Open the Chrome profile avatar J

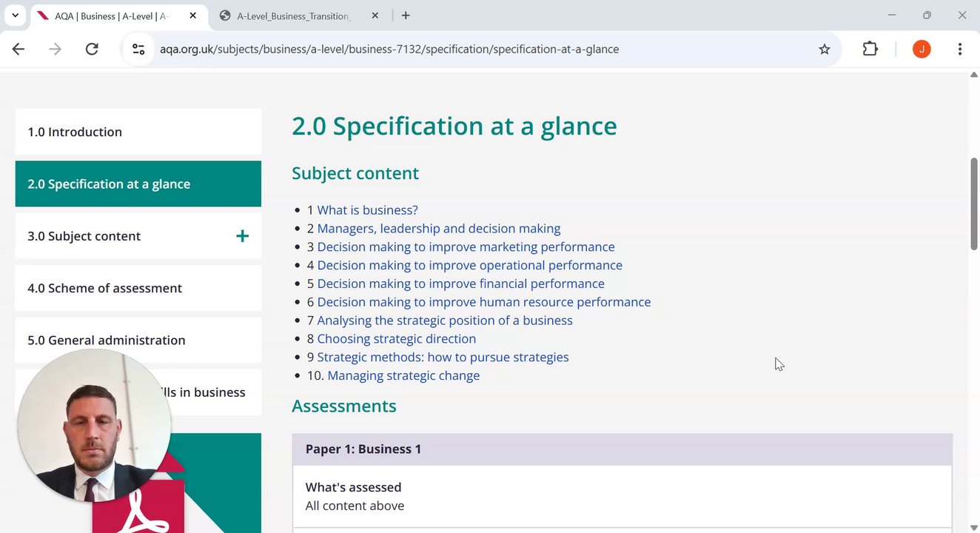pos(922,49)
